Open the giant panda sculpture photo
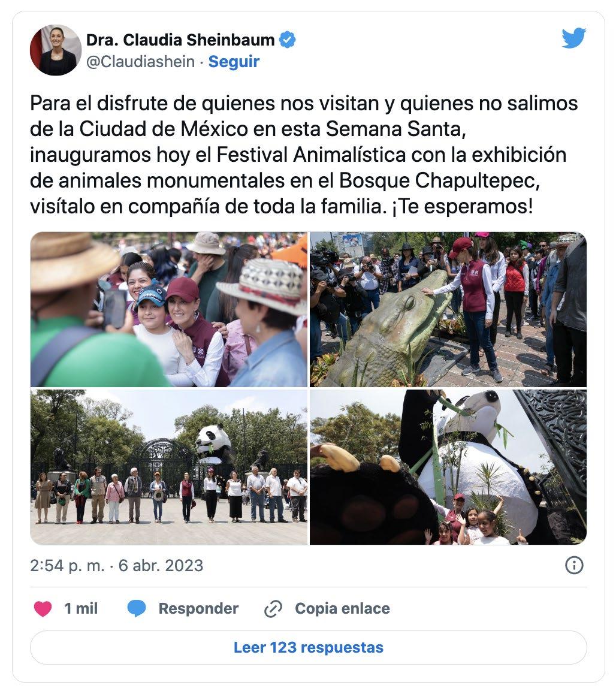The image size is (616, 694). [x=448, y=467]
